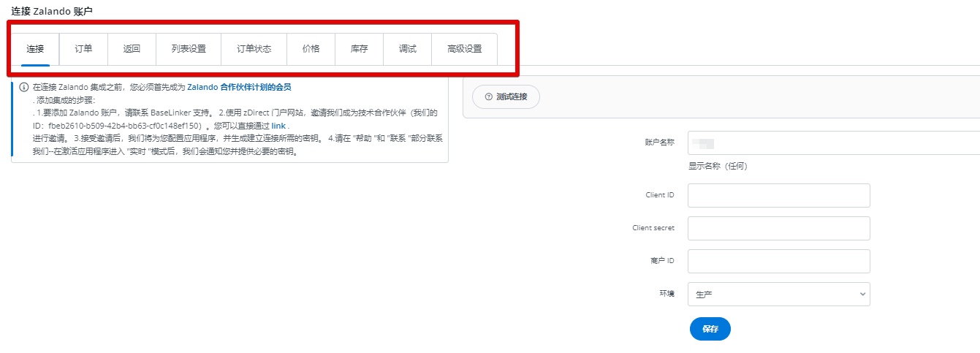Open the 订单状态 tab
The width and height of the screenshot is (980, 353).
[x=254, y=49]
